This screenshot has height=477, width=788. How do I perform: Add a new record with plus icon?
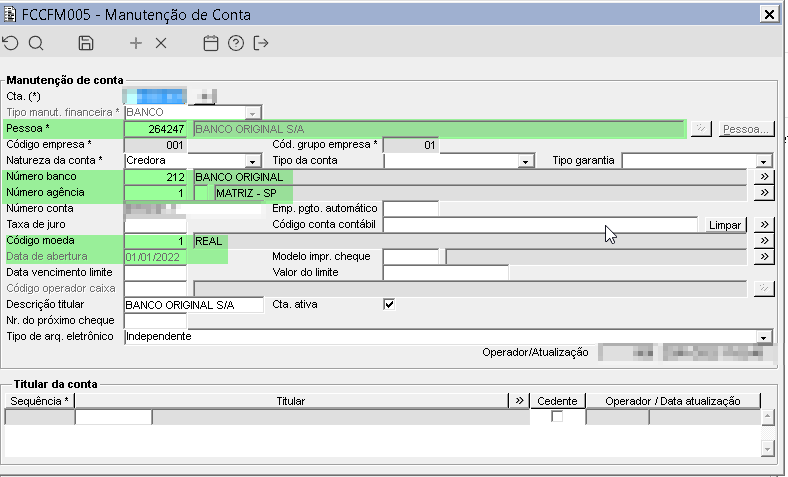136,43
